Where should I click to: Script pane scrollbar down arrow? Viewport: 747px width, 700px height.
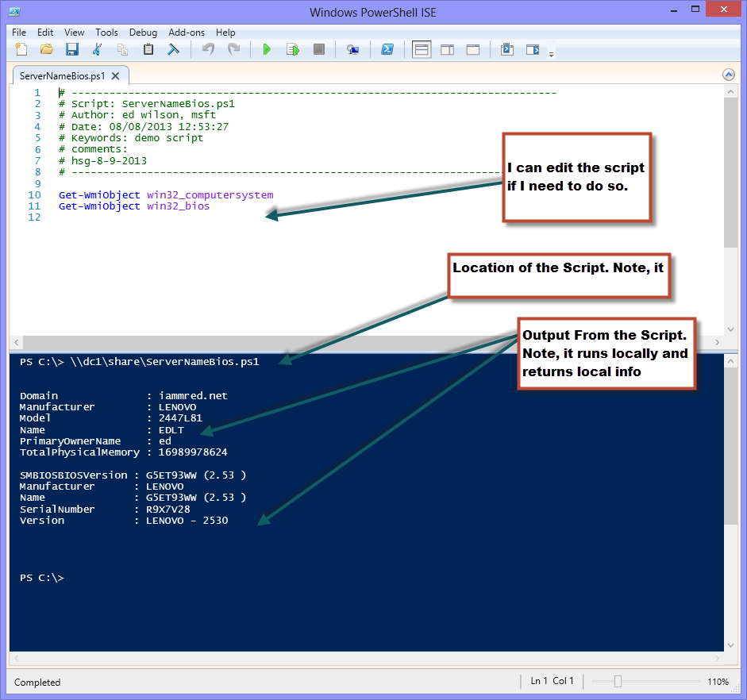(730, 329)
